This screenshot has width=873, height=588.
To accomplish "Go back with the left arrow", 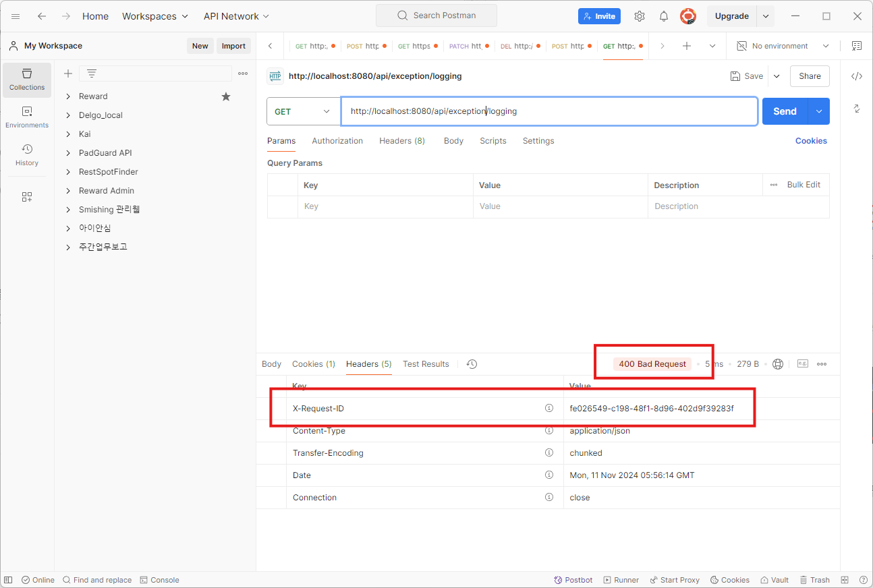I will (x=42, y=16).
